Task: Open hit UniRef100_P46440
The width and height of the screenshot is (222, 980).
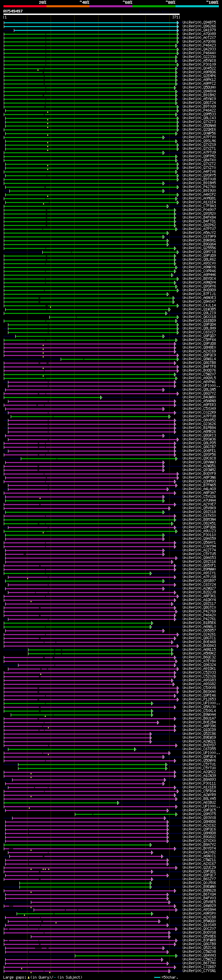Action: click(x=199, y=53)
